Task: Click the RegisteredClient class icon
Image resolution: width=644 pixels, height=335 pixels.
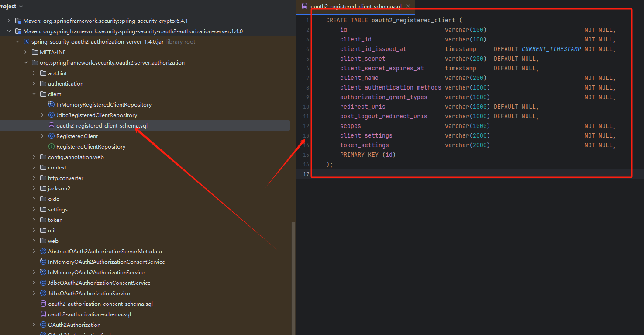Action: [52, 136]
